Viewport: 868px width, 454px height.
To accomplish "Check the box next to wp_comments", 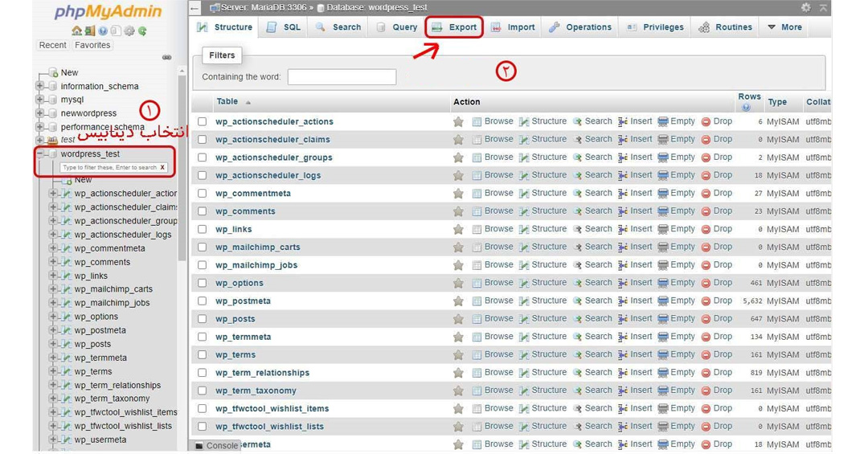I will [203, 211].
